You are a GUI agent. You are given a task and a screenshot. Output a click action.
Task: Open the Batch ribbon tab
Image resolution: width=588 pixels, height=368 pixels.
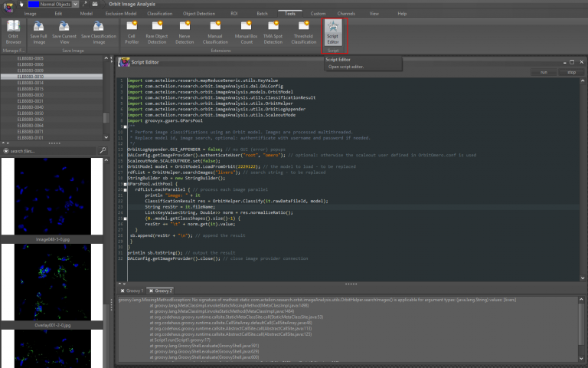(262, 14)
